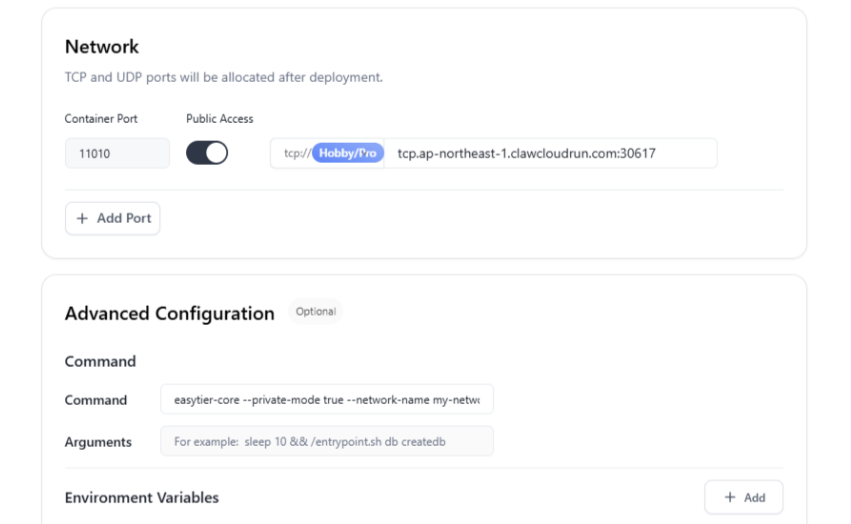Screen dimensions: 851x524
Task: Click the Container Port field showing 11010
Action: 117,153
